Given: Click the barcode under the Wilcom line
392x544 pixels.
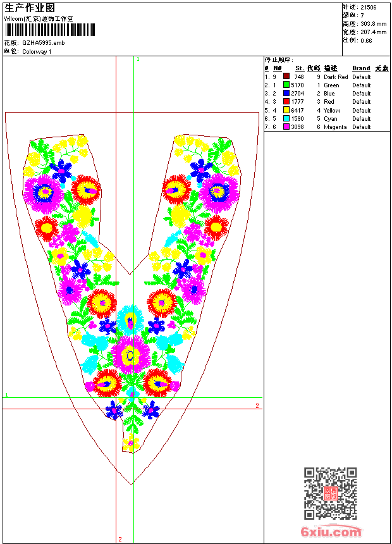Looking at the screenshot, I should [49, 30].
